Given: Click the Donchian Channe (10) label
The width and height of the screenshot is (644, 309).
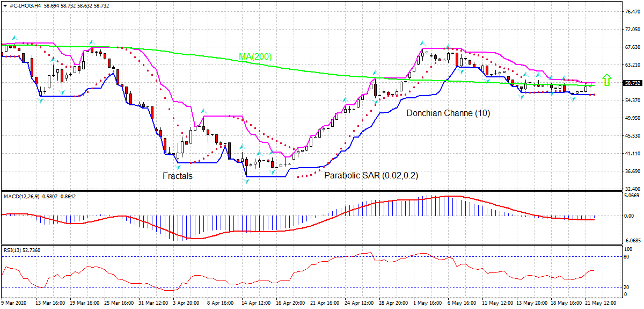Looking at the screenshot, I should [448, 113].
